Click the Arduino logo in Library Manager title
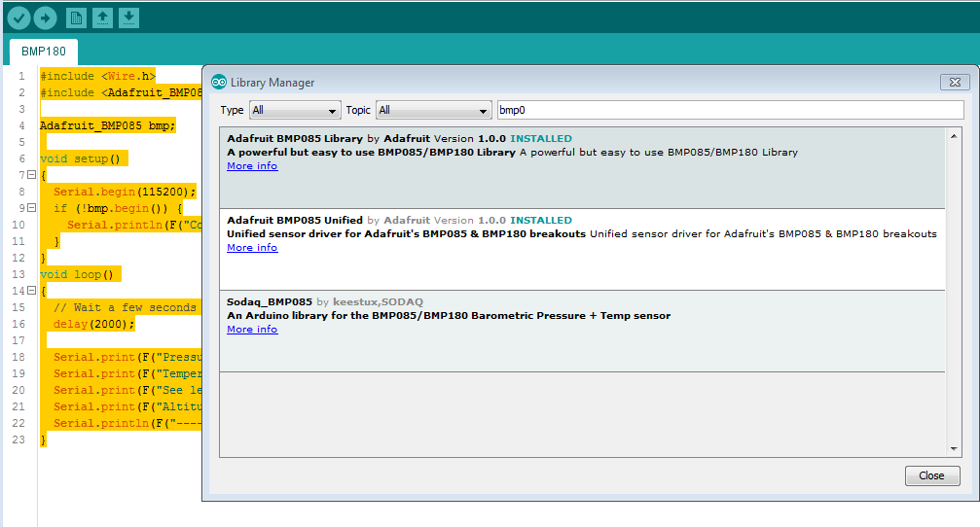The image size is (980, 527). [219, 82]
